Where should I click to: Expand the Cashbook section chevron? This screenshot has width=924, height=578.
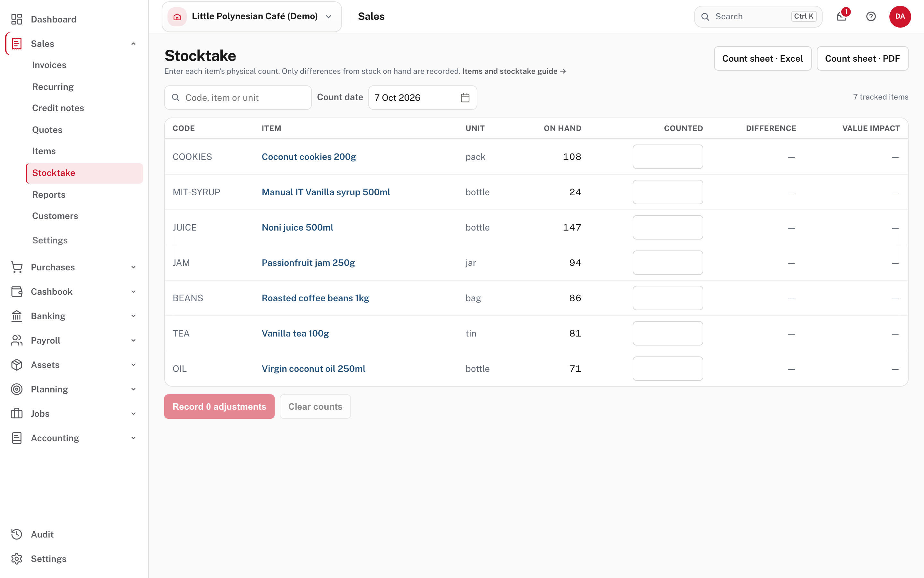pos(133,292)
